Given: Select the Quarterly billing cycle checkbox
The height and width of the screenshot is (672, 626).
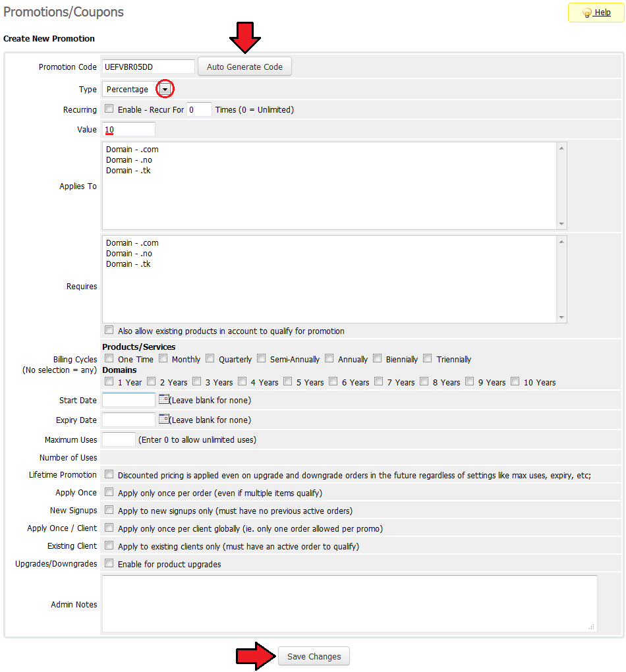Looking at the screenshot, I should coord(210,358).
